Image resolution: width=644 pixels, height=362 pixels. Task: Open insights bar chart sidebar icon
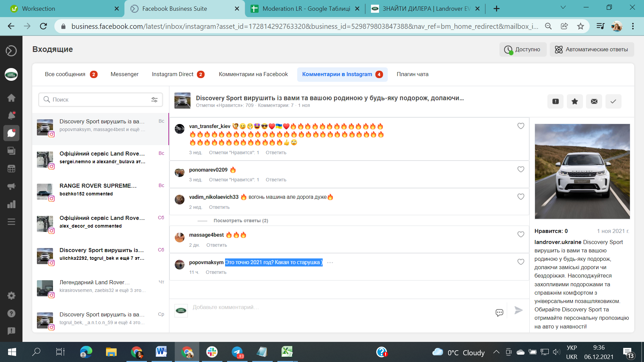(x=11, y=204)
